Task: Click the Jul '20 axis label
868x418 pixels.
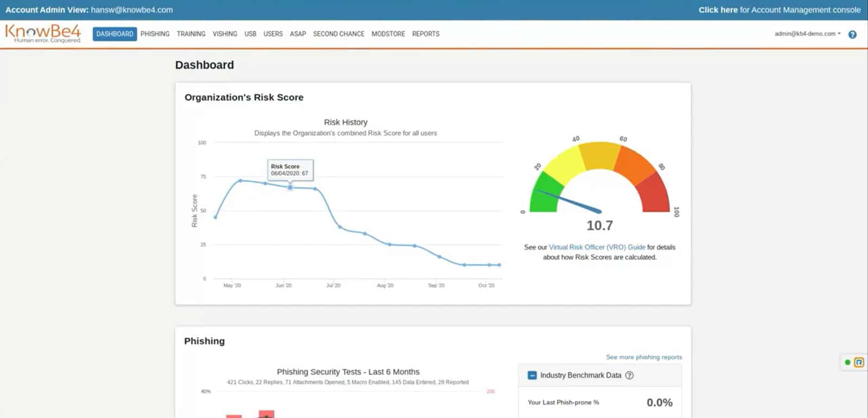Action: [333, 285]
